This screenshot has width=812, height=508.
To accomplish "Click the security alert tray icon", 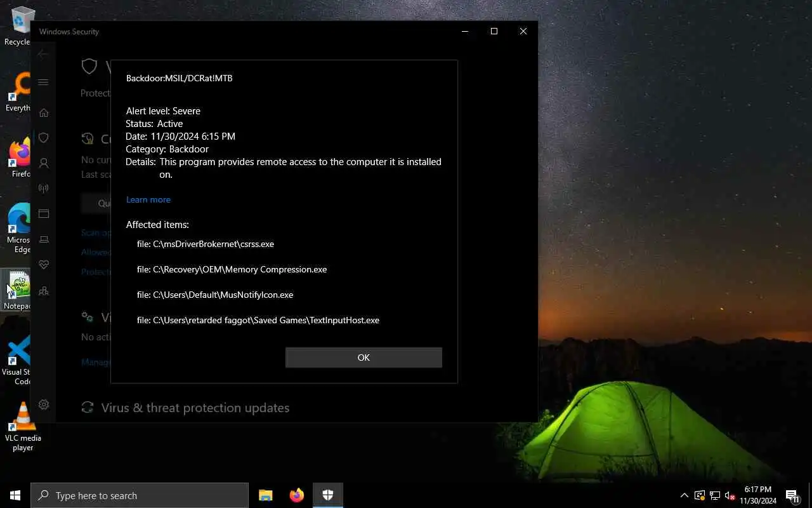I will click(x=700, y=495).
